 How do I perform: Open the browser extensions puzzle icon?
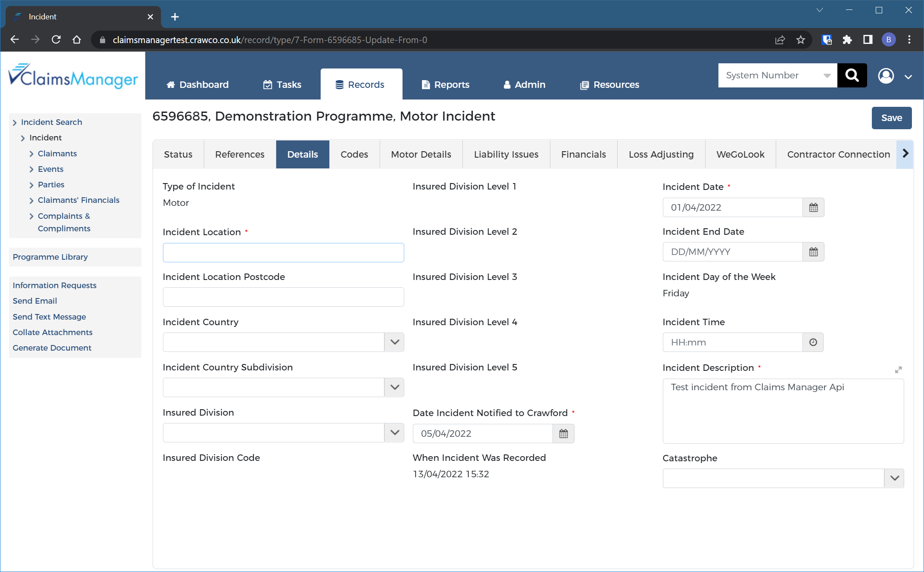point(847,40)
